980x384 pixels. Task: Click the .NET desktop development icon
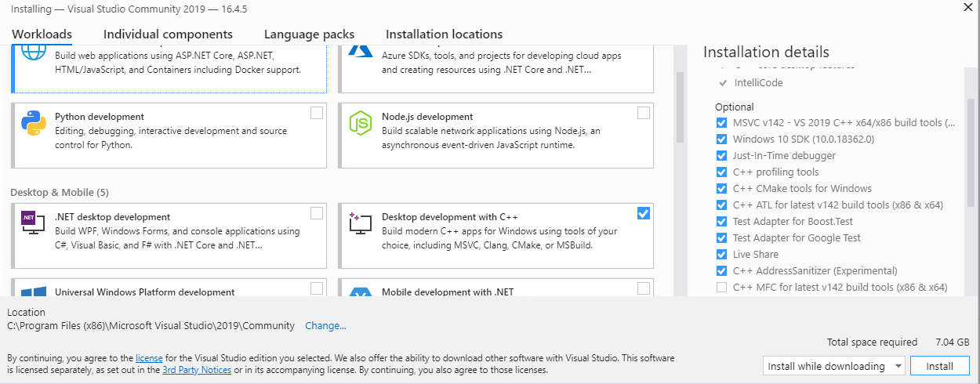34,223
